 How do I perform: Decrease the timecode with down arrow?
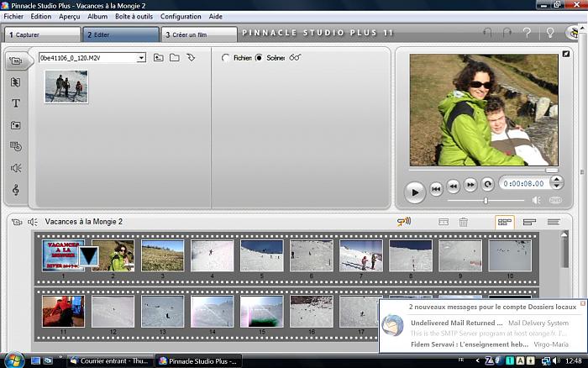pyautogui.click(x=557, y=186)
